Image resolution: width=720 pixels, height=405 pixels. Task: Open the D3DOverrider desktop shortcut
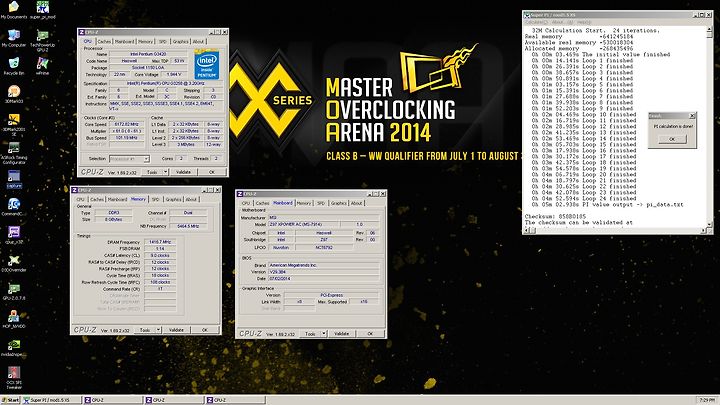[14, 263]
